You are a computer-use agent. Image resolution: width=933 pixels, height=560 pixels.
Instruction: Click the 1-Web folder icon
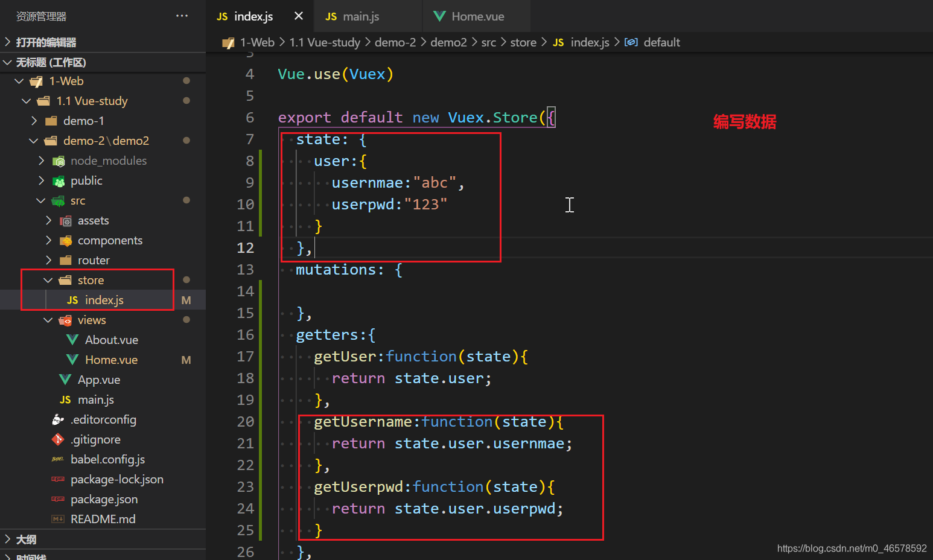[x=36, y=81]
